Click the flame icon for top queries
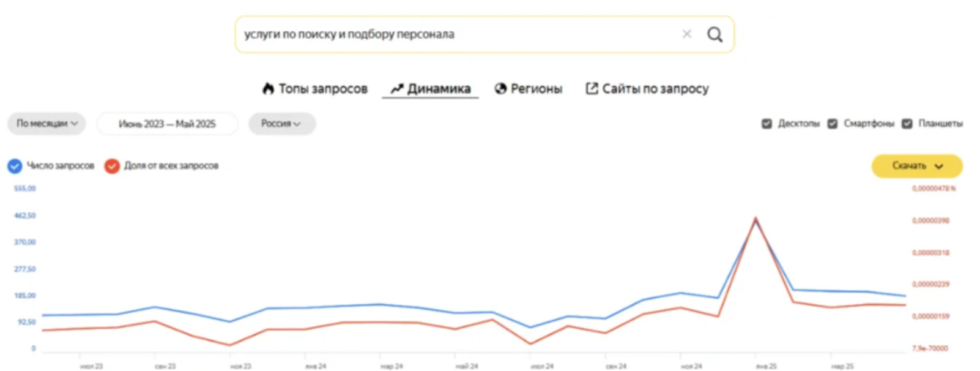The width and height of the screenshot is (980, 371). (268, 89)
